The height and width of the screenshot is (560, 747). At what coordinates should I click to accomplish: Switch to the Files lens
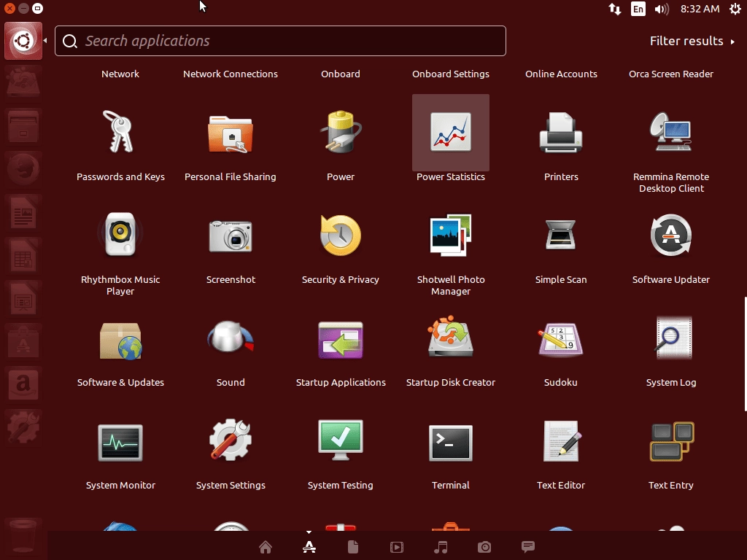[x=353, y=547]
